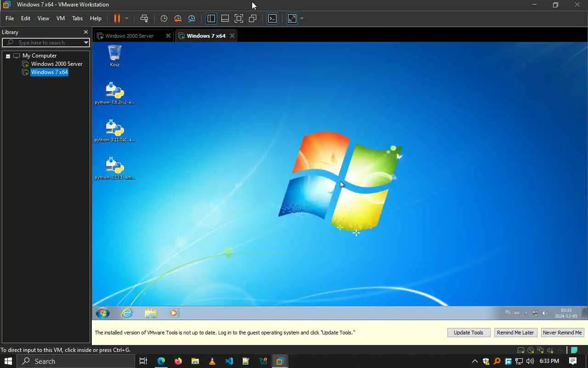Open the VMware message log icon

tap(574, 350)
